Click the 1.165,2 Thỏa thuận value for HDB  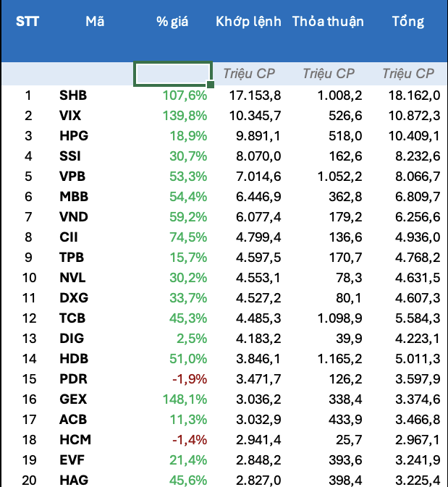point(337,359)
